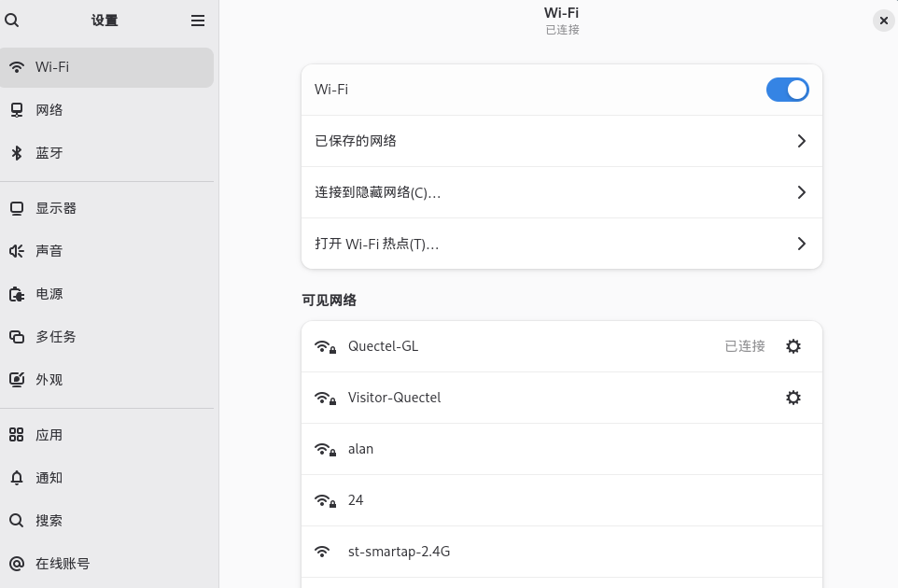Turn off the Wi-Fi switch
Viewport: 898px width, 588px height.
787,90
